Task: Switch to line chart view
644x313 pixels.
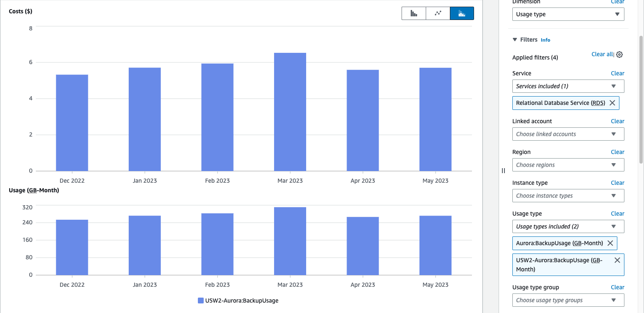Action: tap(437, 13)
